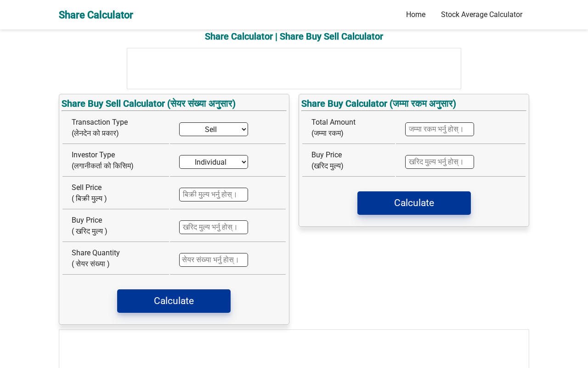This screenshot has height=368, width=588.
Task: Click the top advertisement banner area
Action: click(x=294, y=69)
